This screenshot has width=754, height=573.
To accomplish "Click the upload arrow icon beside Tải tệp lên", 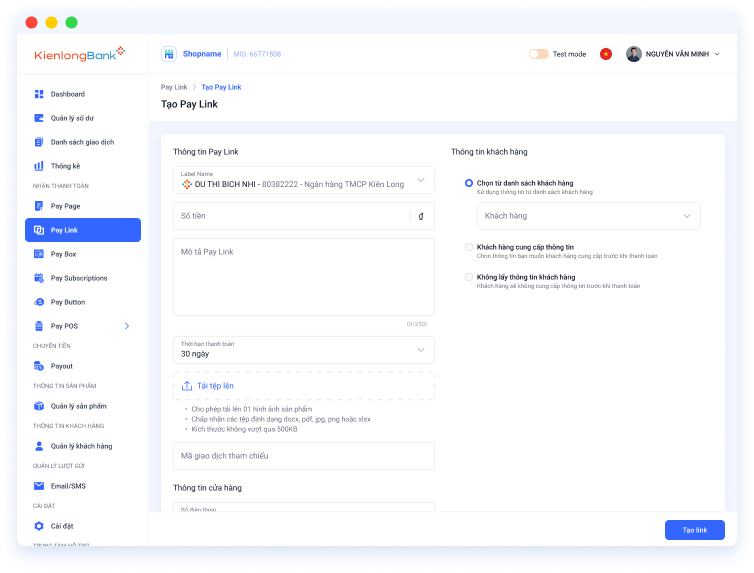I will tap(187, 386).
